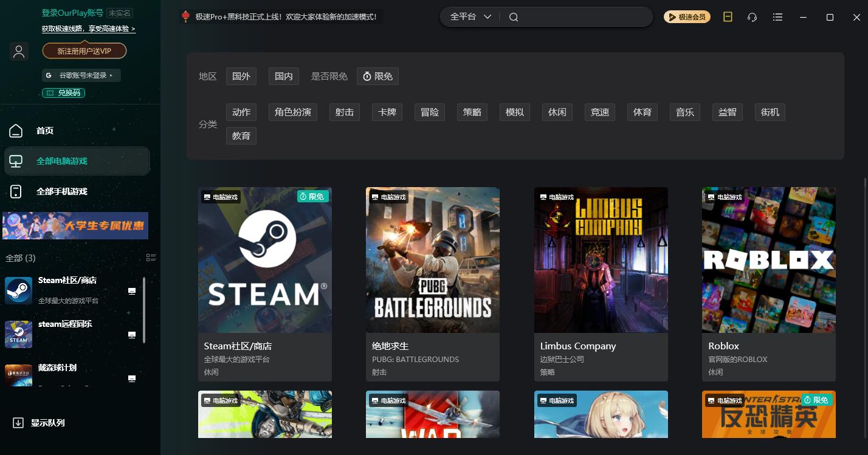868x455 pixels.
Task: Click the 新注册用户送VIP button
Action: (x=84, y=51)
